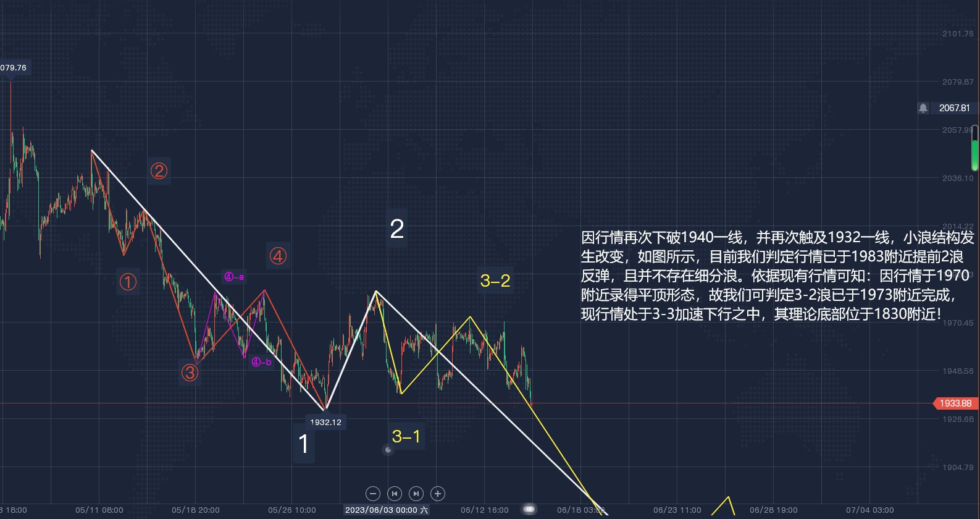Select the Chinese analysis text annotation

point(777,276)
